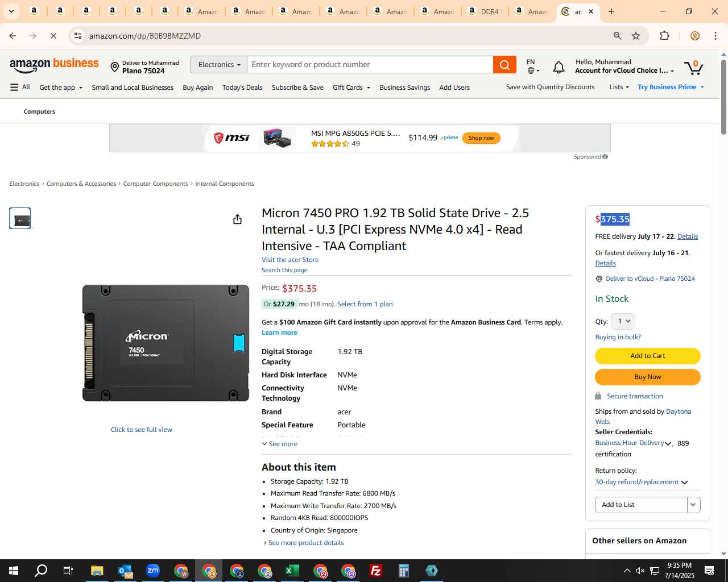Click See more product details link
Image resolution: width=728 pixels, height=582 pixels.
point(306,543)
